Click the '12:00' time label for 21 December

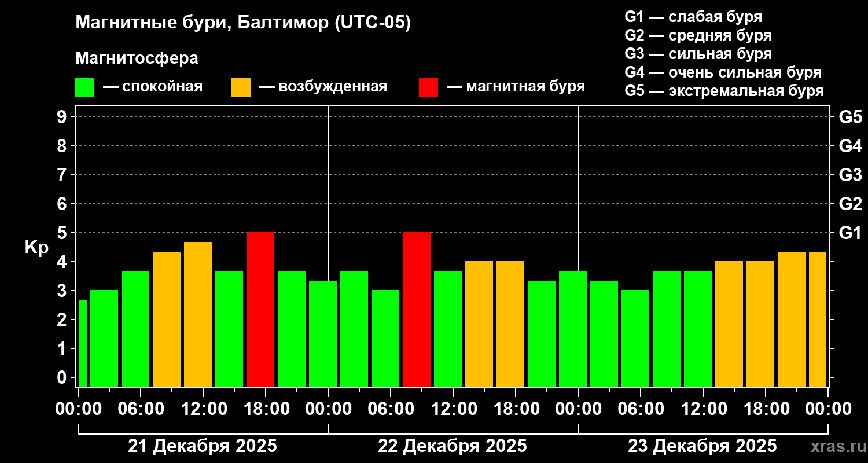click(x=203, y=409)
